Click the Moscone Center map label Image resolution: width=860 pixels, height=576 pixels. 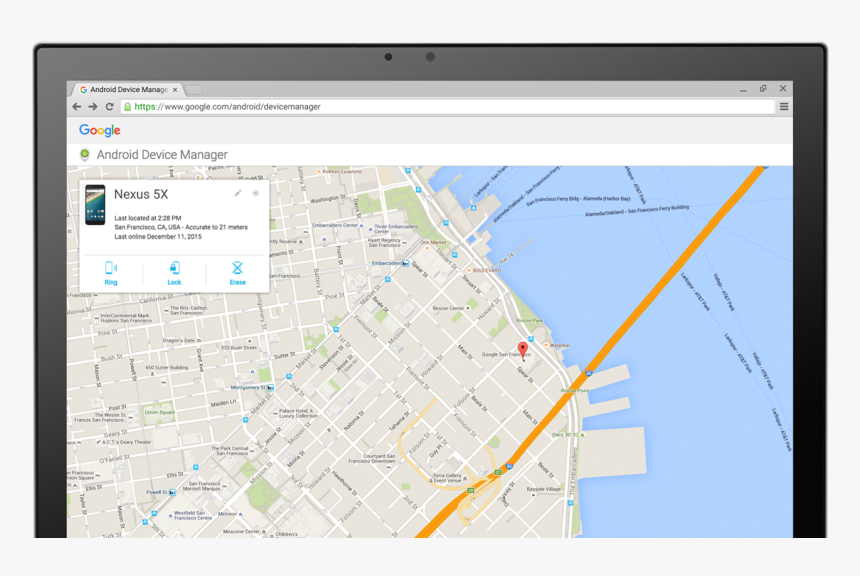[x=241, y=532]
